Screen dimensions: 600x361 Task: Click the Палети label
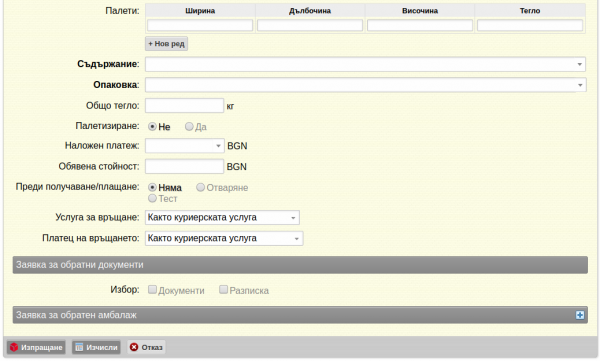[x=122, y=11]
